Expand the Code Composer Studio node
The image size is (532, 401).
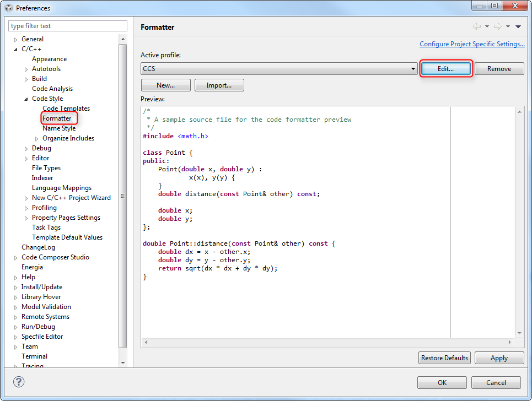click(x=15, y=258)
